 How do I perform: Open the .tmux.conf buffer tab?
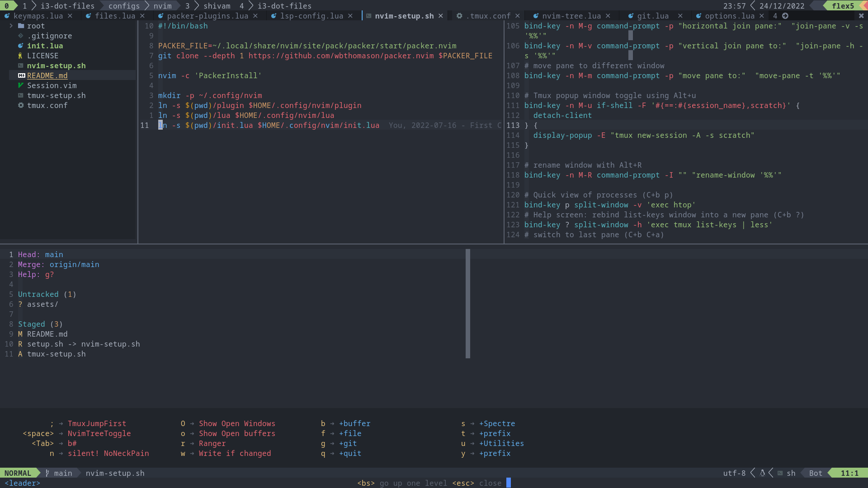click(x=488, y=16)
